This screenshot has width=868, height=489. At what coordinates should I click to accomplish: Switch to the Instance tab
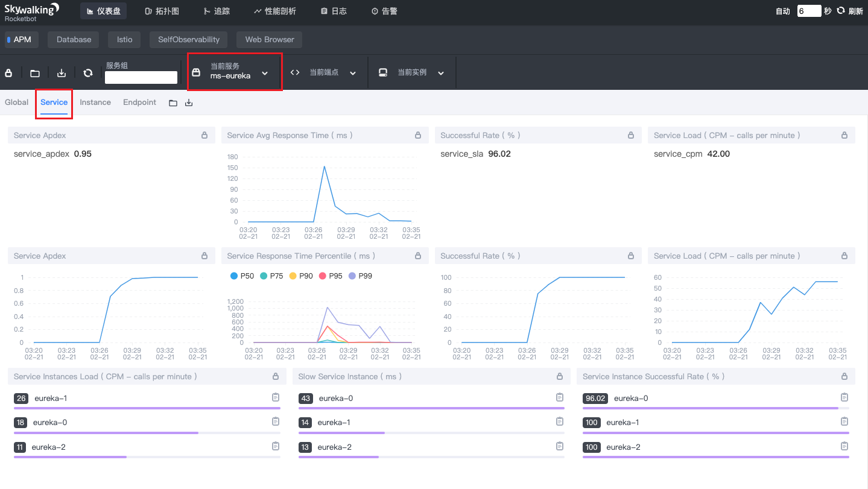[x=95, y=103]
